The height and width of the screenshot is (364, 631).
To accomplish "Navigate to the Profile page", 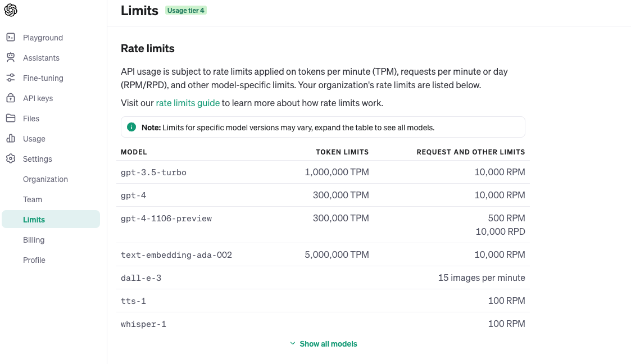I will 34,260.
